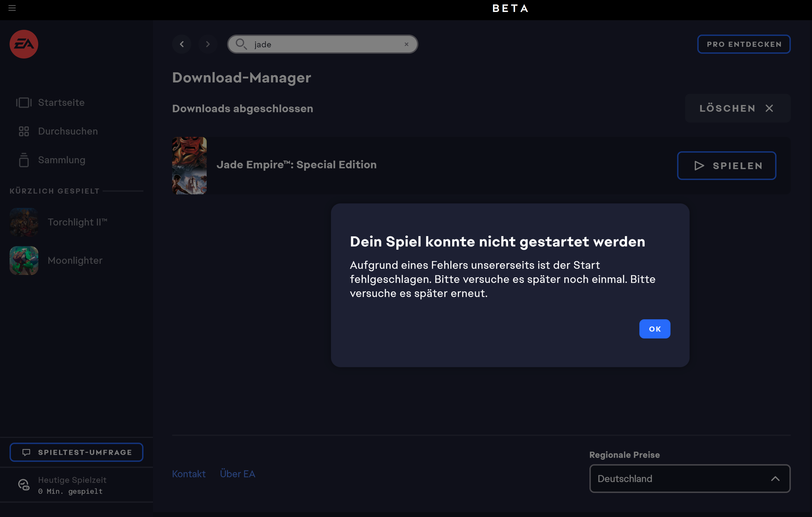Image resolution: width=812 pixels, height=517 pixels.
Task: Clear the search field text
Action: (407, 44)
